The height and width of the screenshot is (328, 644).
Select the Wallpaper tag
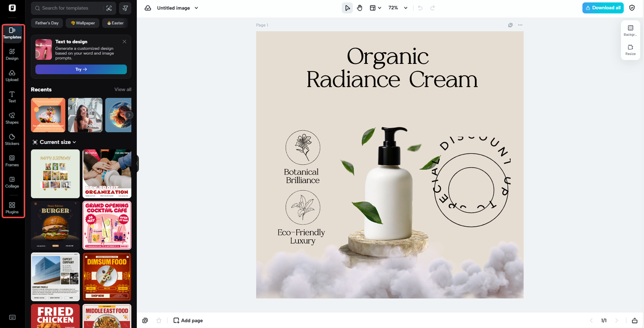(x=83, y=23)
